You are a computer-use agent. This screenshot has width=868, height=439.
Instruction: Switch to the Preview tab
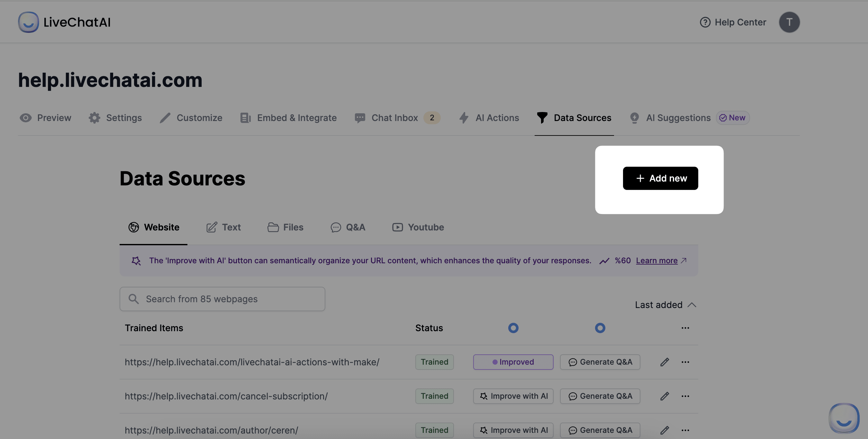(x=45, y=118)
